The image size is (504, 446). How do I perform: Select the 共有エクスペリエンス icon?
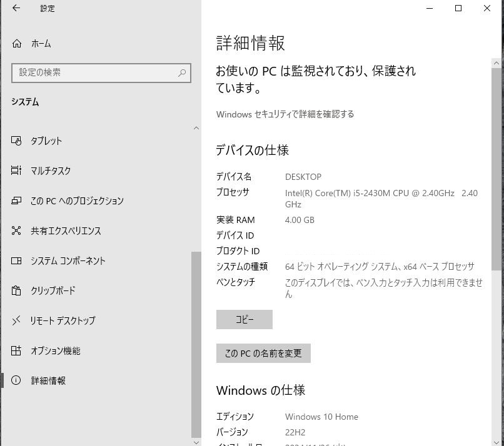(x=16, y=230)
